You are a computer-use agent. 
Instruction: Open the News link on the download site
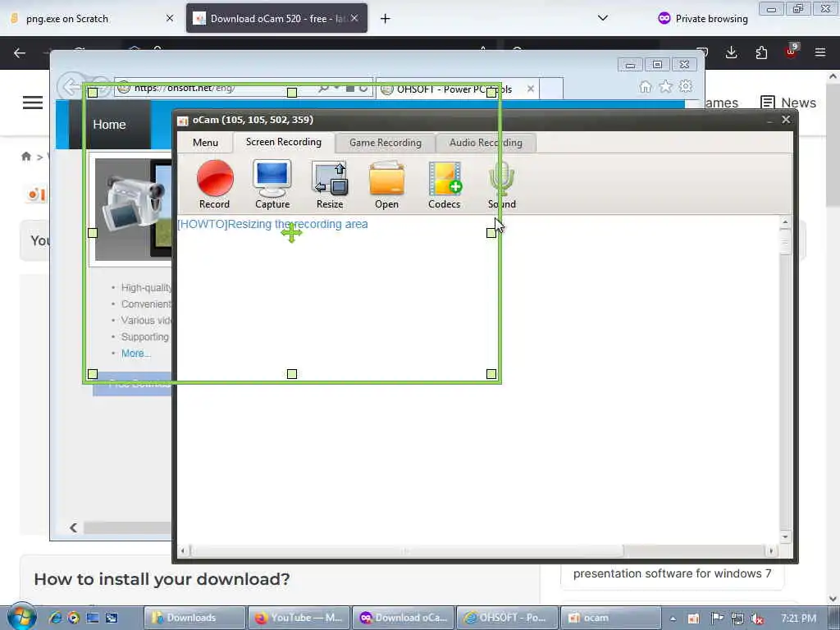[788, 103]
